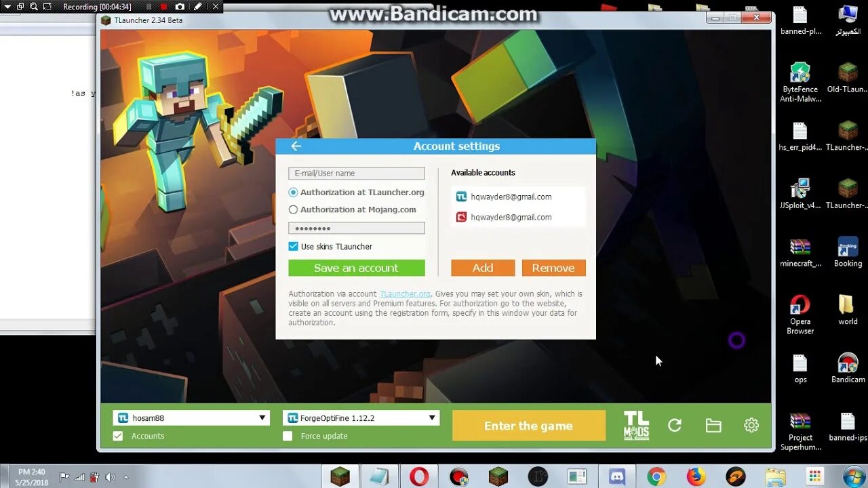
Task: Click Save an account button
Action: pyautogui.click(x=357, y=268)
